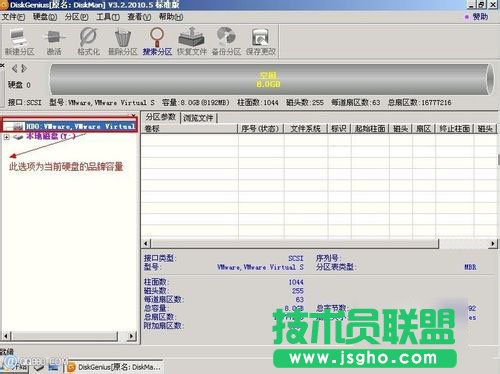Open the 分区(P) menu
The height and width of the screenshot is (374, 500).
(x=76, y=17)
